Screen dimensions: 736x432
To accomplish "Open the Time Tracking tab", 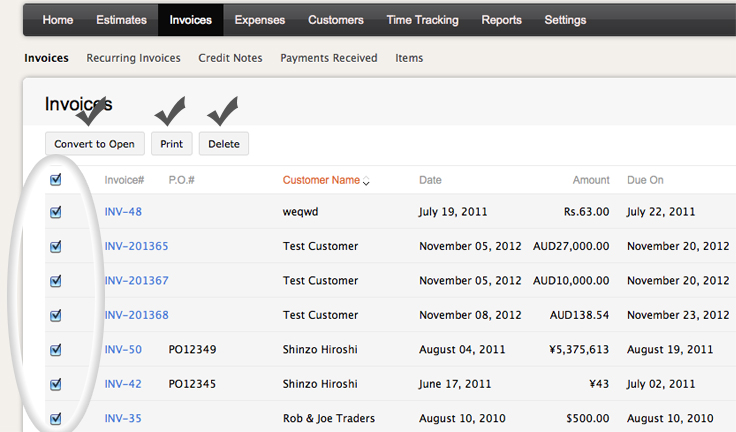I will pos(422,20).
